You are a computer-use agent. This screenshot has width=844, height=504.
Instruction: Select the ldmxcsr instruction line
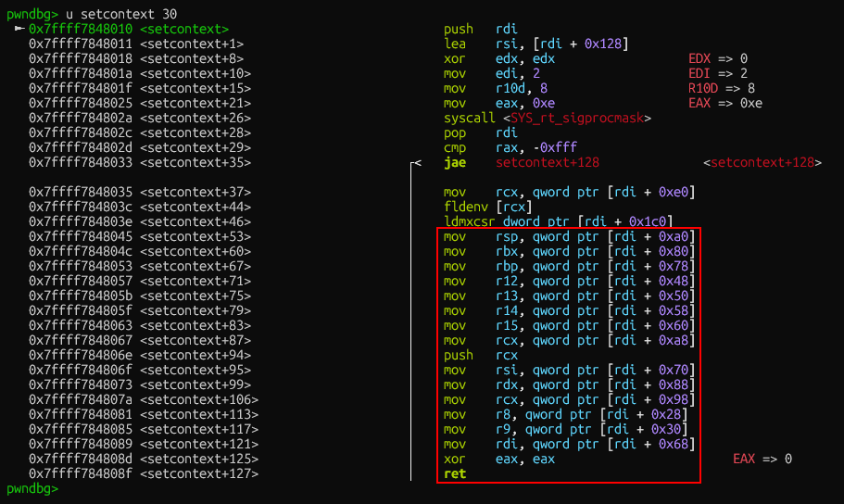click(x=558, y=222)
